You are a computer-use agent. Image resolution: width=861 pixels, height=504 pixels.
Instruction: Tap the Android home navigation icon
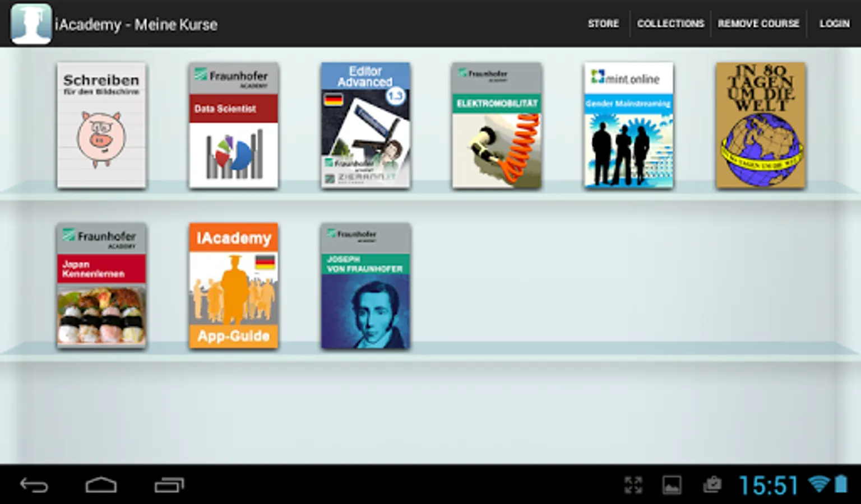point(101,485)
